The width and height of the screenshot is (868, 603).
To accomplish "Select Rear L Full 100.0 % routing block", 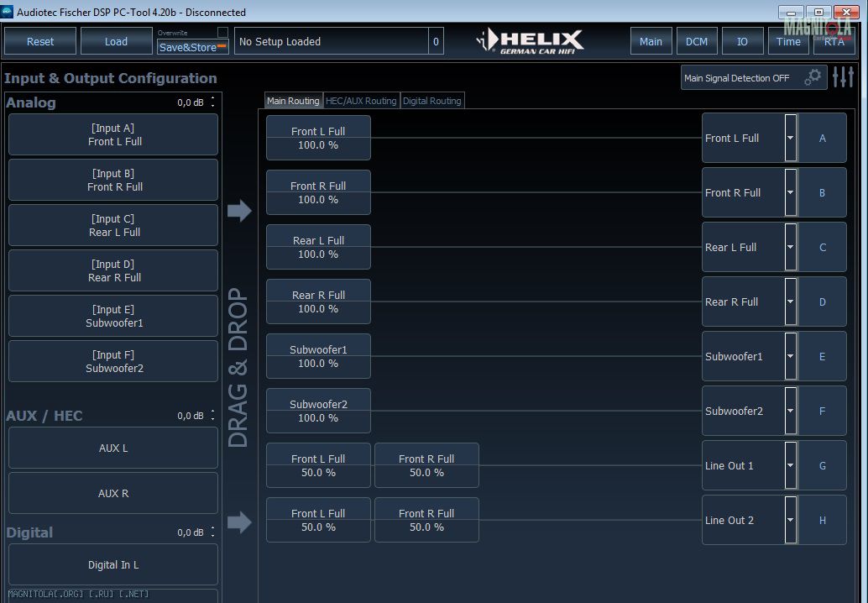I will 318,247.
